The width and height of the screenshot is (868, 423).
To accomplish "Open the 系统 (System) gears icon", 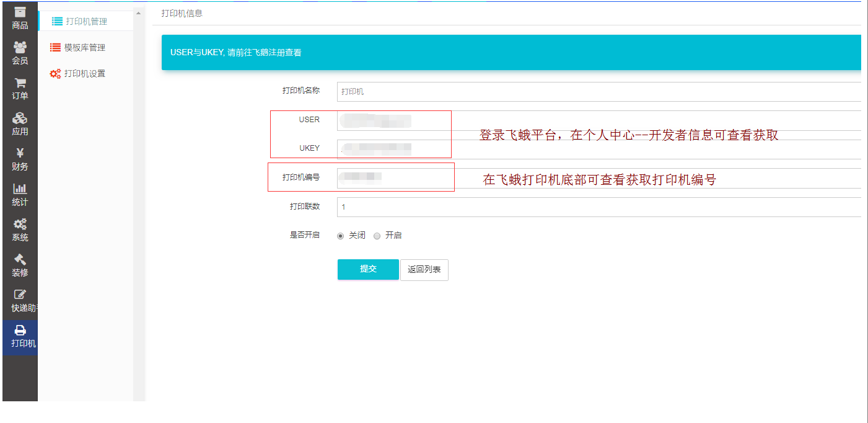I will [x=20, y=224].
